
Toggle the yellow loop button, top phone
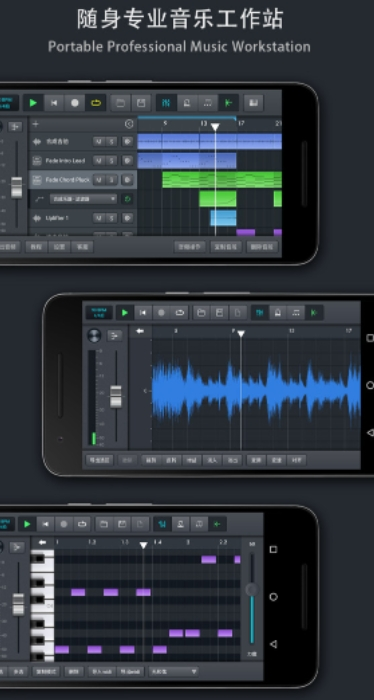pyautogui.click(x=96, y=103)
